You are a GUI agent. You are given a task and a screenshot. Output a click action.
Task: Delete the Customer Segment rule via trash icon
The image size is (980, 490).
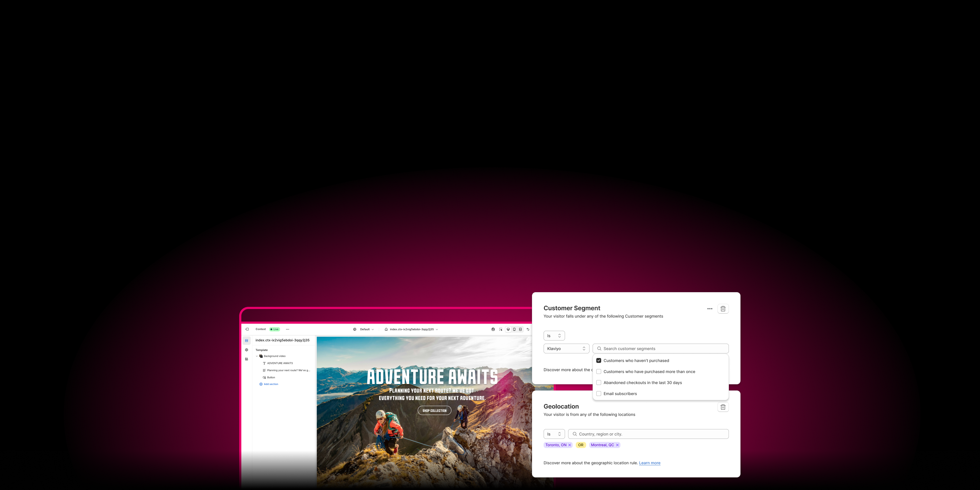click(x=723, y=308)
